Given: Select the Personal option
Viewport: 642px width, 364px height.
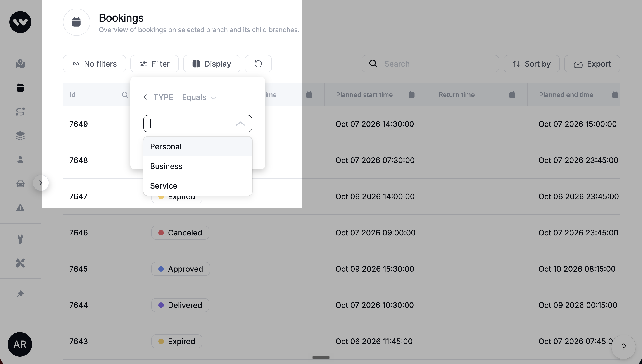Looking at the screenshot, I should click(198, 146).
